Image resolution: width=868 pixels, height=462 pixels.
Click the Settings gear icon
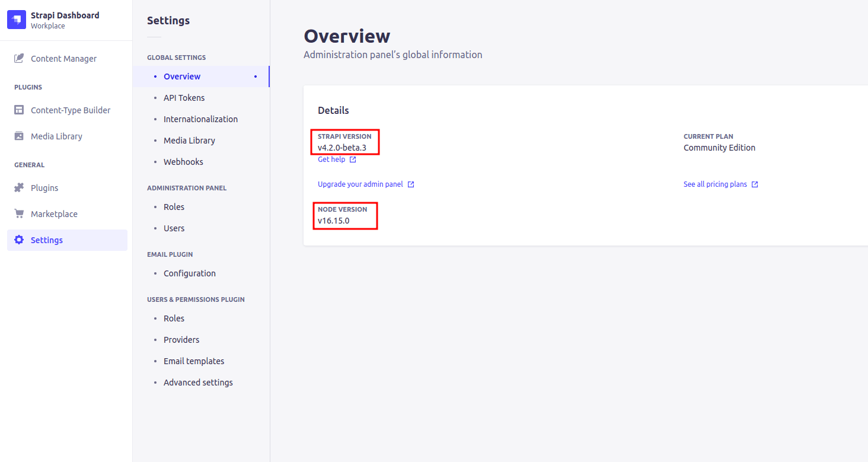pyautogui.click(x=19, y=240)
